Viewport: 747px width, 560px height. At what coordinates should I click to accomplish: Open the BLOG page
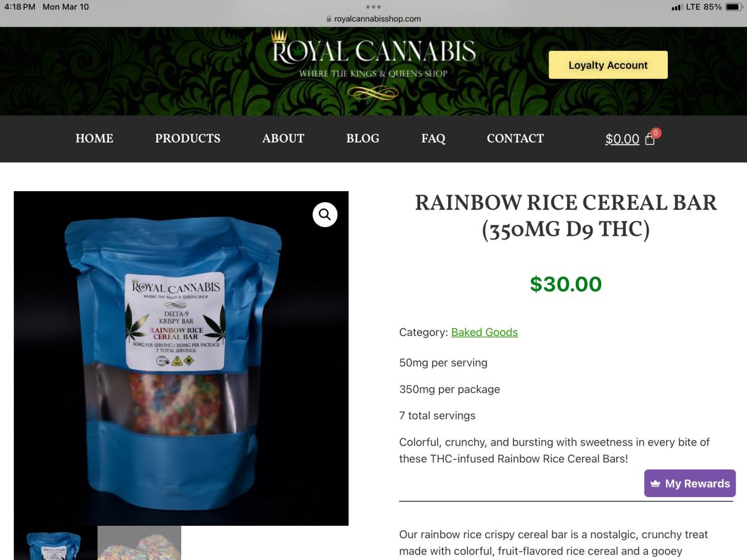tap(363, 139)
